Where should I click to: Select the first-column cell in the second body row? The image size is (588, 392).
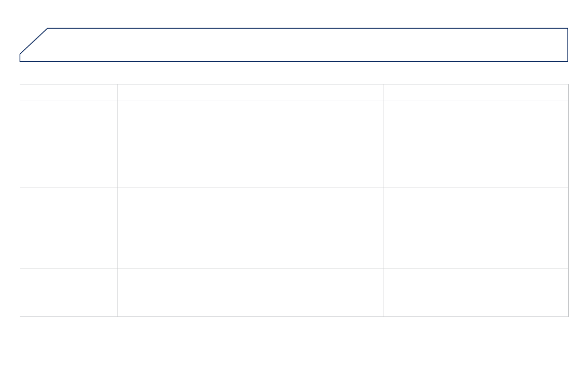(69, 228)
